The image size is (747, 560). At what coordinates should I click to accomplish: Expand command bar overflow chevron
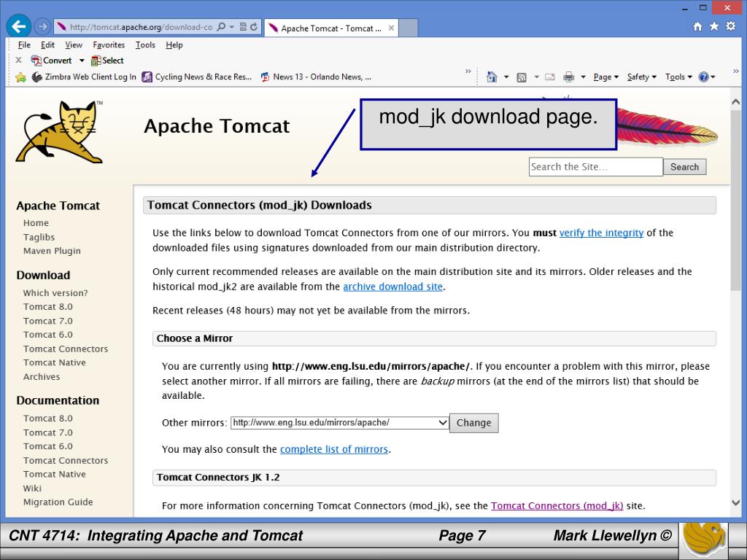point(736,71)
